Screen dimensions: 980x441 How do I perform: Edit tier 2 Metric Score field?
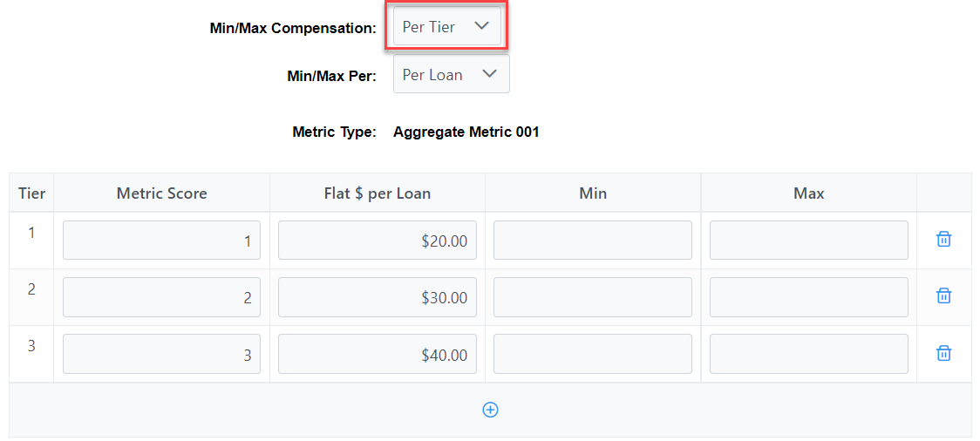(x=161, y=296)
